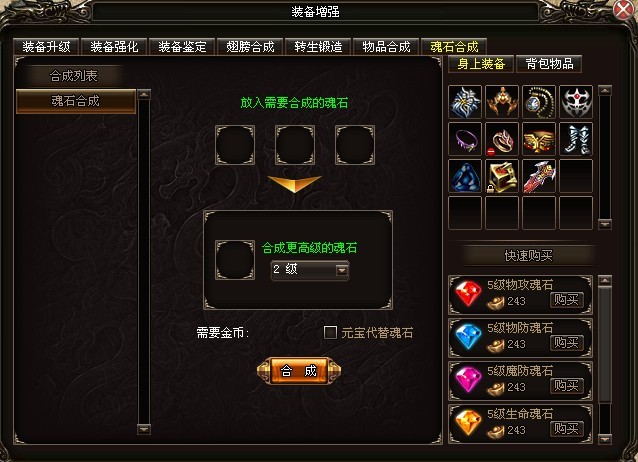The height and width of the screenshot is (462, 638).
Task: Toggle 元宝代替魂石 checkbox
Action: [x=330, y=332]
